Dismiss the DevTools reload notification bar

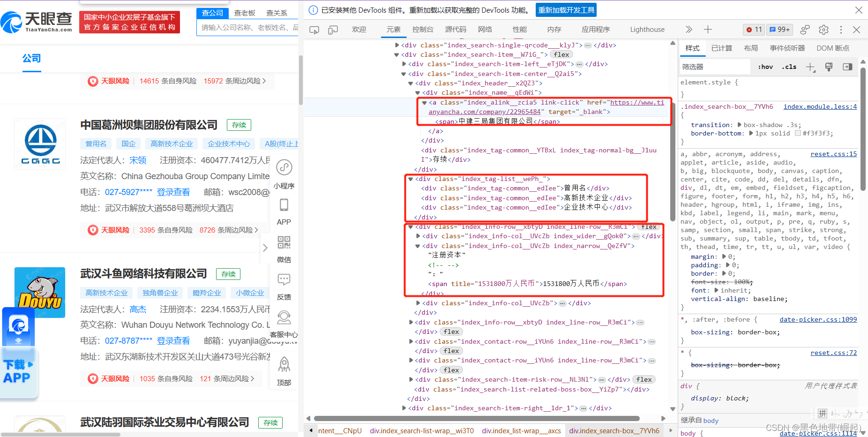[859, 10]
